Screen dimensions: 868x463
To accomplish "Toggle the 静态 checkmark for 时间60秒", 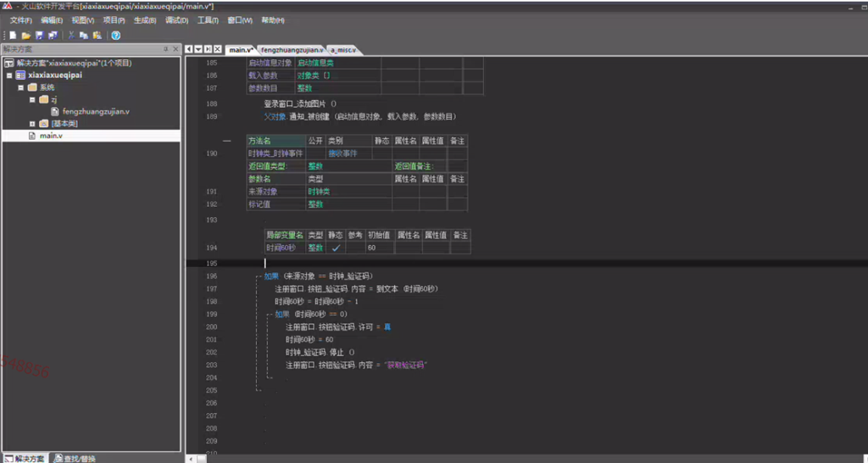I will pyautogui.click(x=336, y=248).
